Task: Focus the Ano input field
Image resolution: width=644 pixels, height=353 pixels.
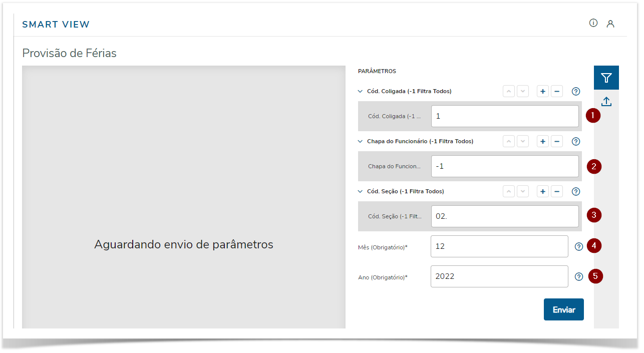Action: pyautogui.click(x=499, y=276)
